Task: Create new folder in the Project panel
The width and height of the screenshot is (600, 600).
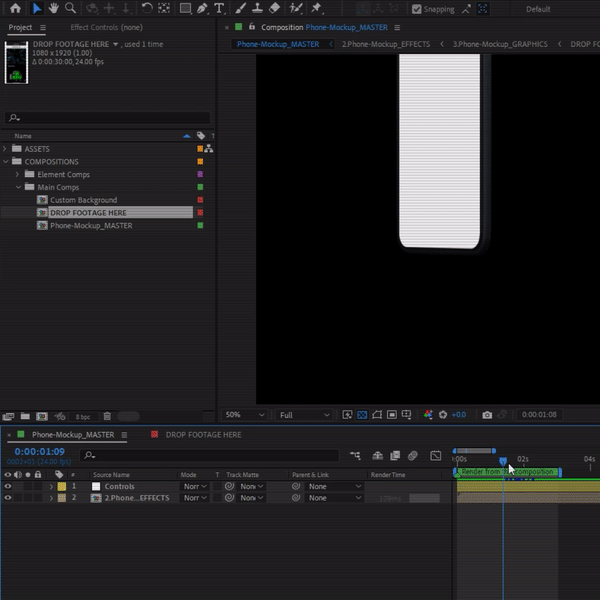Action: pyautogui.click(x=25, y=416)
